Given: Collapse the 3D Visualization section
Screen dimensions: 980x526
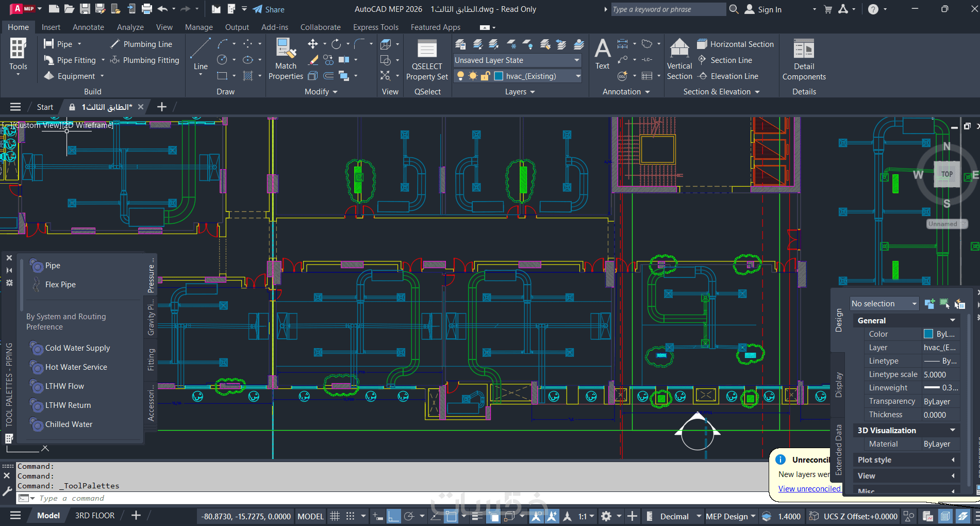Looking at the screenshot, I should pos(953,430).
